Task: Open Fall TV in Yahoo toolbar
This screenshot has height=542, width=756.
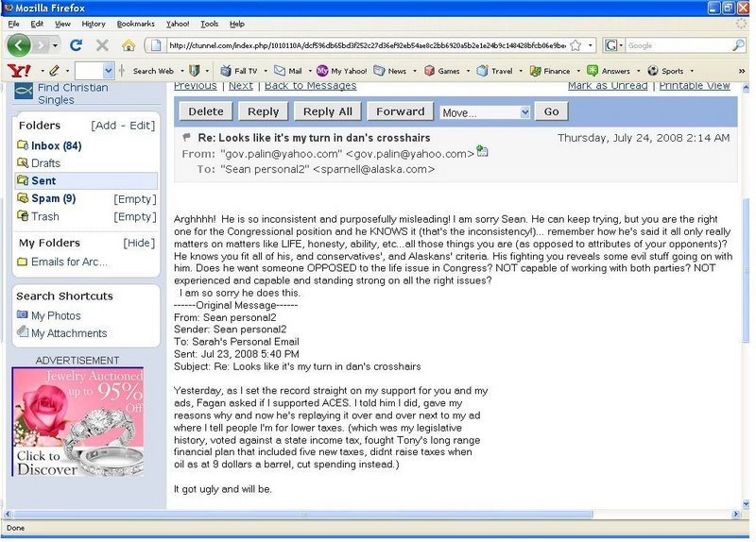Action: click(239, 71)
